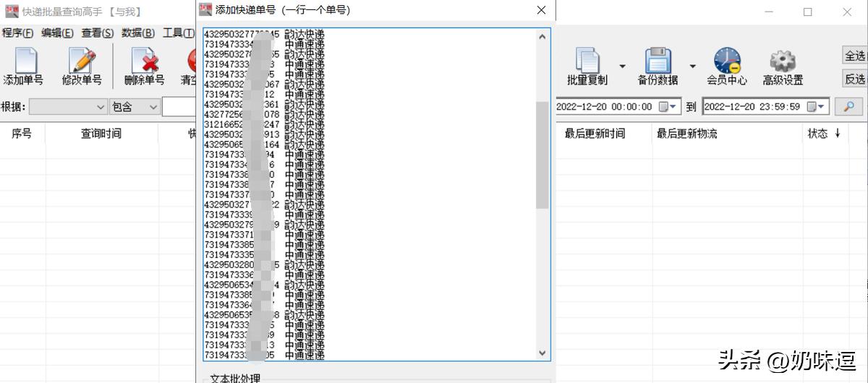This screenshot has height=383, width=868.
Task: Click the end date field 2022-12-20 23:59:59
Action: 765,106
